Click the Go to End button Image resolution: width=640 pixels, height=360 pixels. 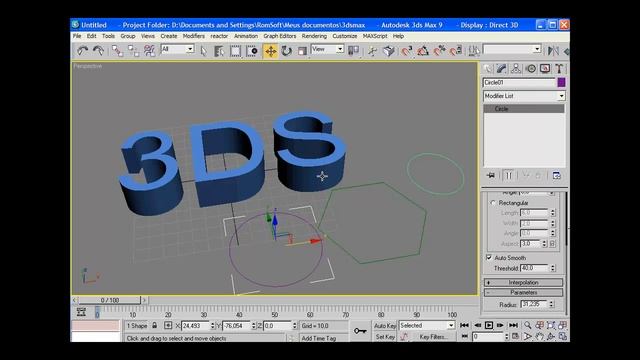[513, 325]
